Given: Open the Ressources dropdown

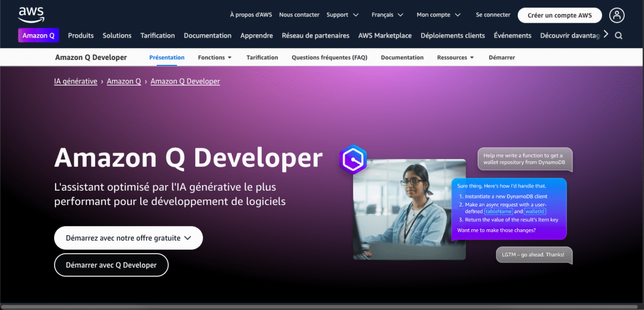Looking at the screenshot, I should [455, 57].
